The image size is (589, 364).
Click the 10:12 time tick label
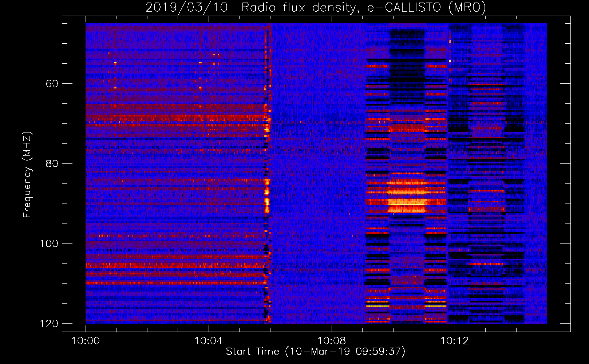[455, 341]
